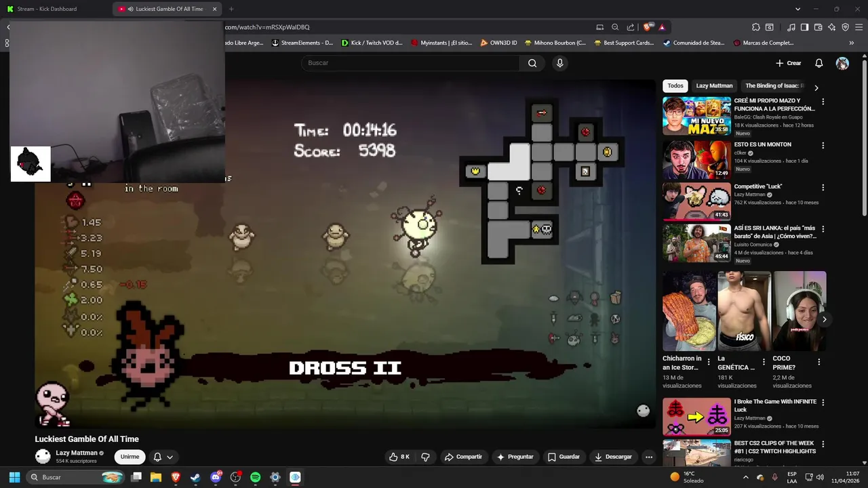Open a new browser tab
Screen dimensions: 868x488
click(x=231, y=9)
